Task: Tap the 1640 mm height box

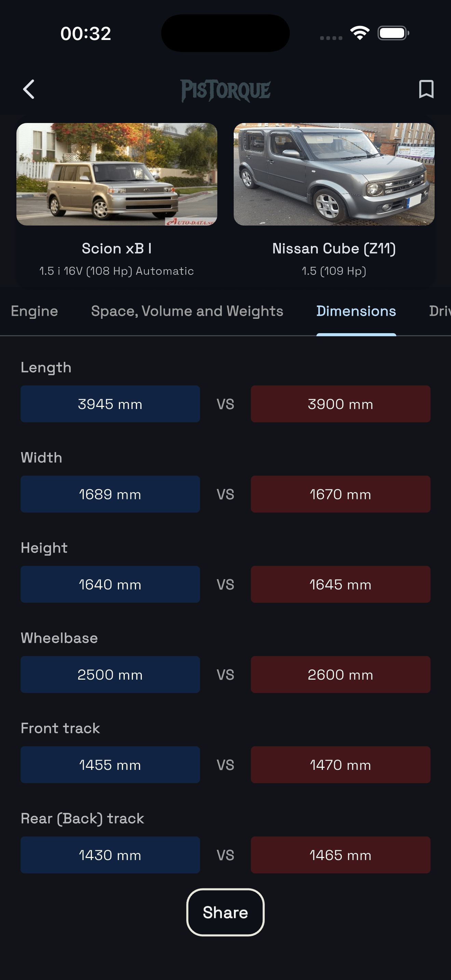Action: pos(110,584)
